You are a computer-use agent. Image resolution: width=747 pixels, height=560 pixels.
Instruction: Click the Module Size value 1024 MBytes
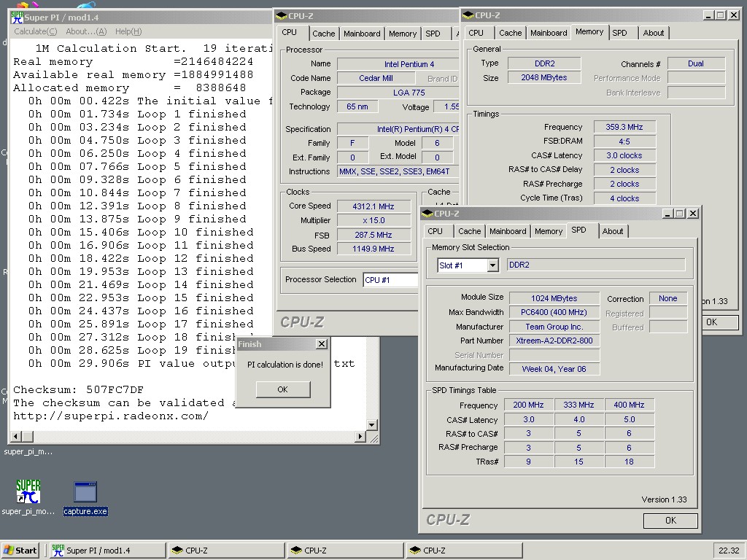(x=554, y=298)
